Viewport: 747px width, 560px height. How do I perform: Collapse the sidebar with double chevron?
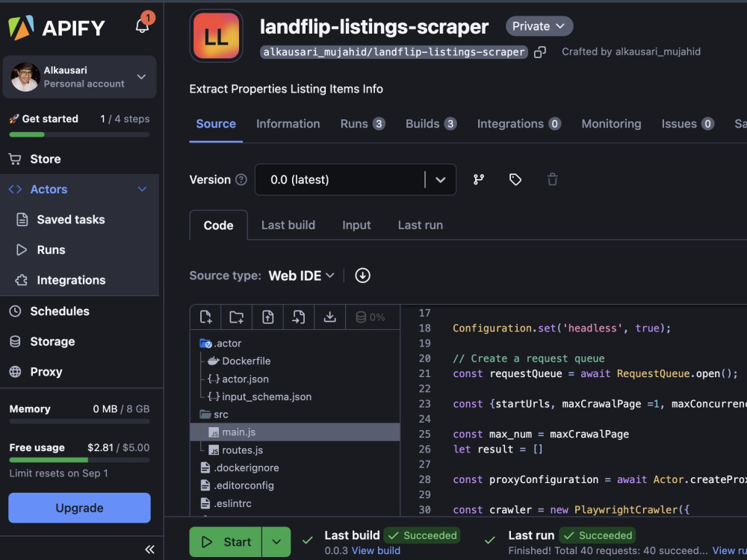click(149, 549)
